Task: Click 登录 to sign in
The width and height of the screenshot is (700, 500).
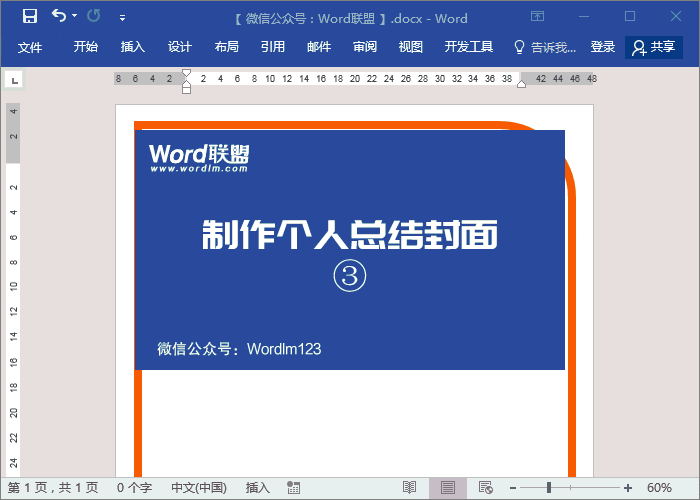Action: point(603,46)
